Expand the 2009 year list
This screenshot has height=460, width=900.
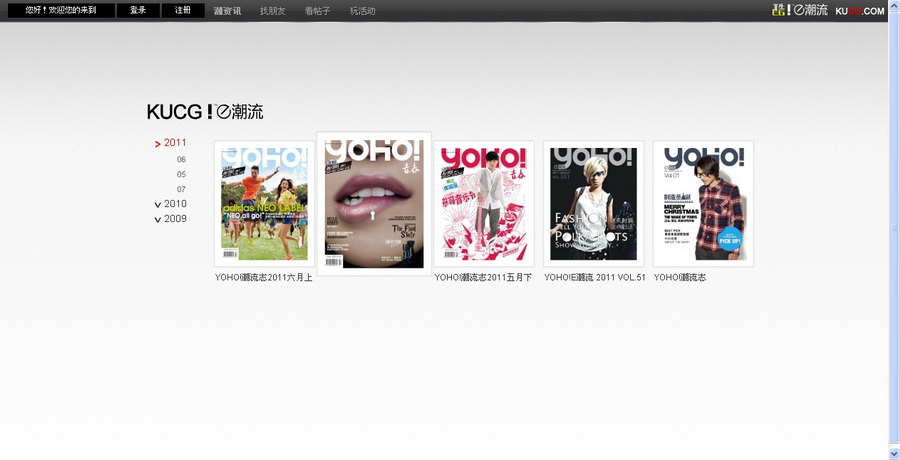[x=170, y=219]
